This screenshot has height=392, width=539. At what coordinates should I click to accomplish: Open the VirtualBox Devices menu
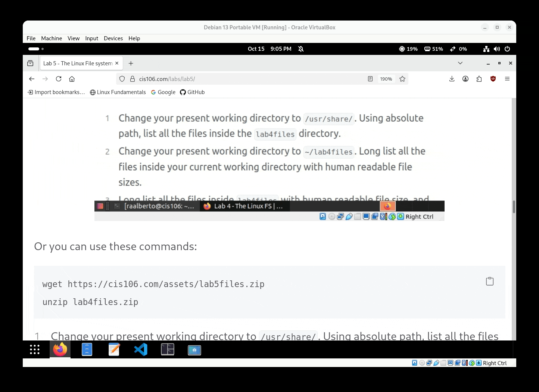[x=113, y=38]
